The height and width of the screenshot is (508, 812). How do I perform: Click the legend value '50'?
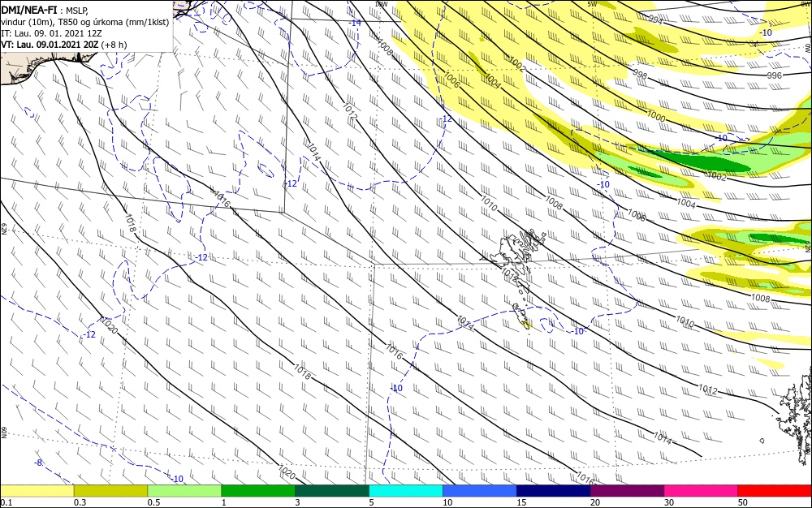click(x=743, y=502)
